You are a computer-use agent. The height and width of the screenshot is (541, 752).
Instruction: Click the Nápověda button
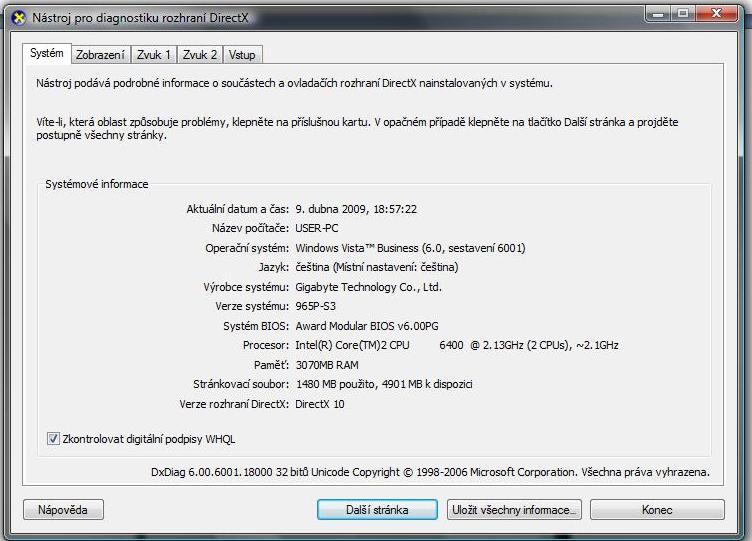tap(63, 509)
